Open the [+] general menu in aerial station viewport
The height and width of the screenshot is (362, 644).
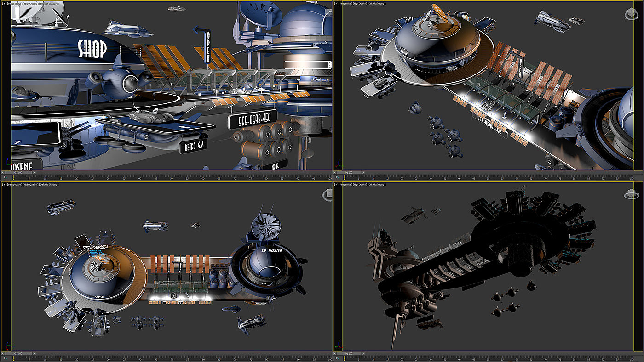click(x=337, y=4)
